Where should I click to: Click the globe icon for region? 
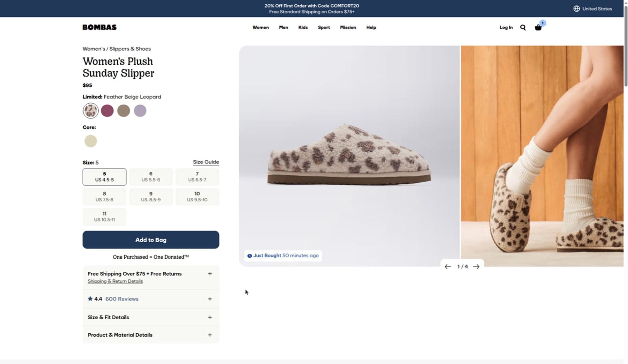point(576,9)
